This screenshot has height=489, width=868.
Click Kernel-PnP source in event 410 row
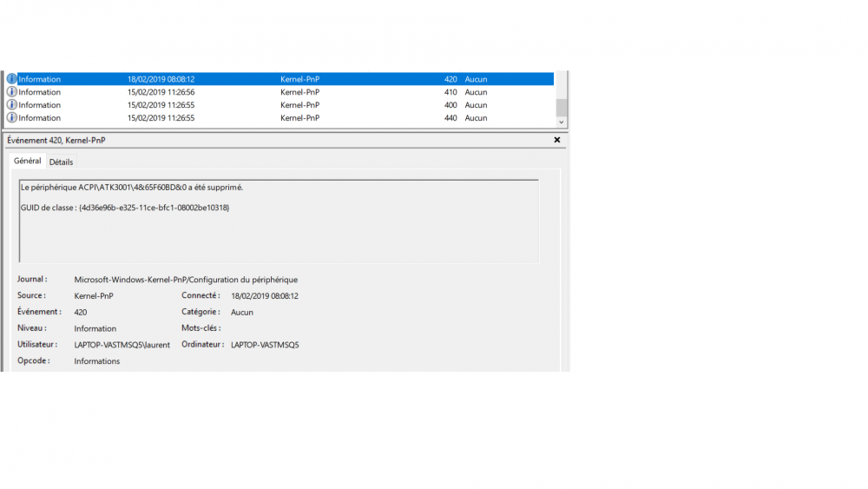click(299, 92)
